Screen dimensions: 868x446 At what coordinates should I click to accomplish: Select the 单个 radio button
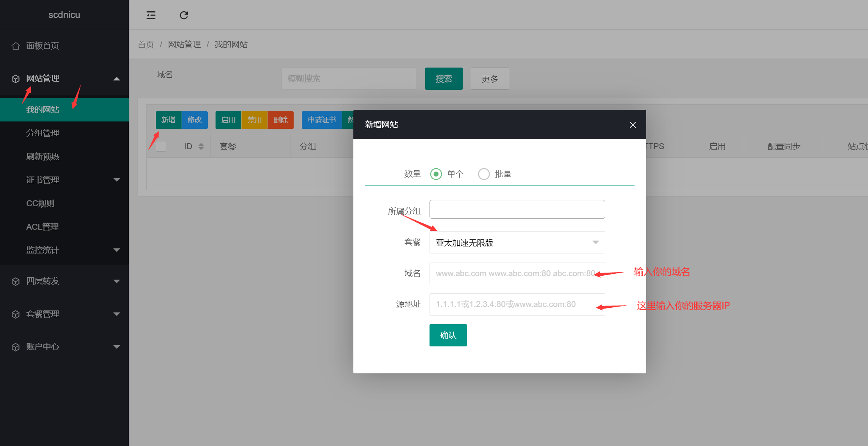tap(436, 174)
